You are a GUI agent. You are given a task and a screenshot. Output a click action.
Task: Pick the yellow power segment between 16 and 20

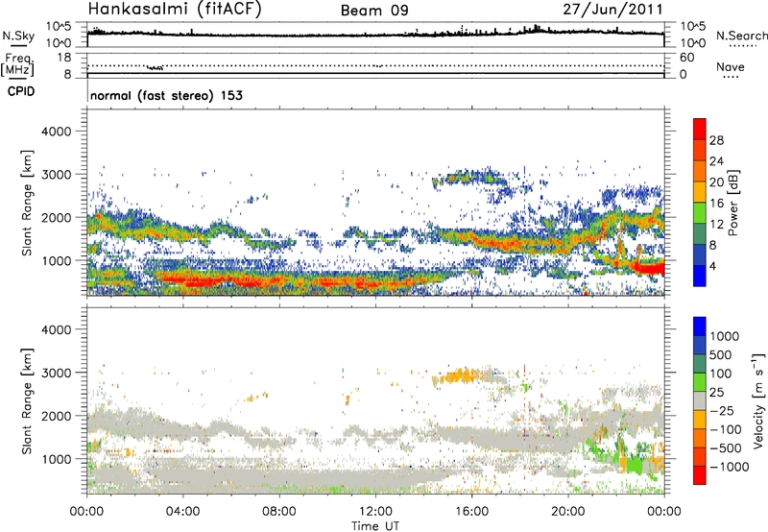click(x=700, y=191)
